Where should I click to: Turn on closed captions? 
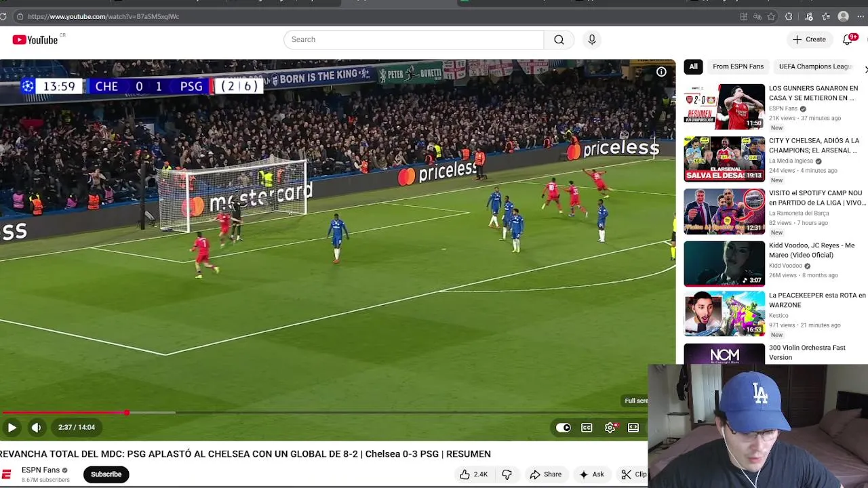pos(587,428)
